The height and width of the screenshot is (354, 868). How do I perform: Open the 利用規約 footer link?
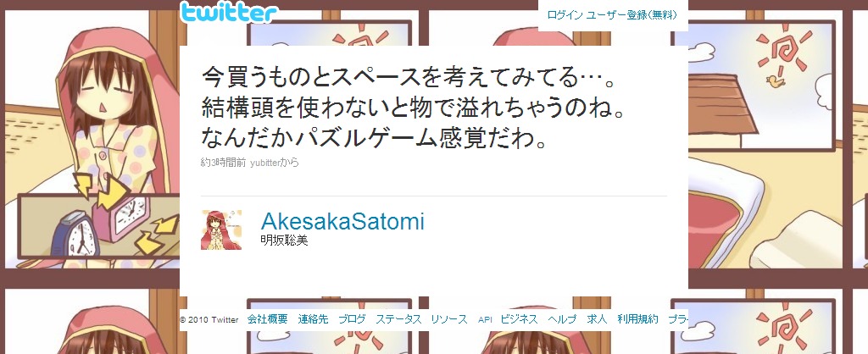637,319
